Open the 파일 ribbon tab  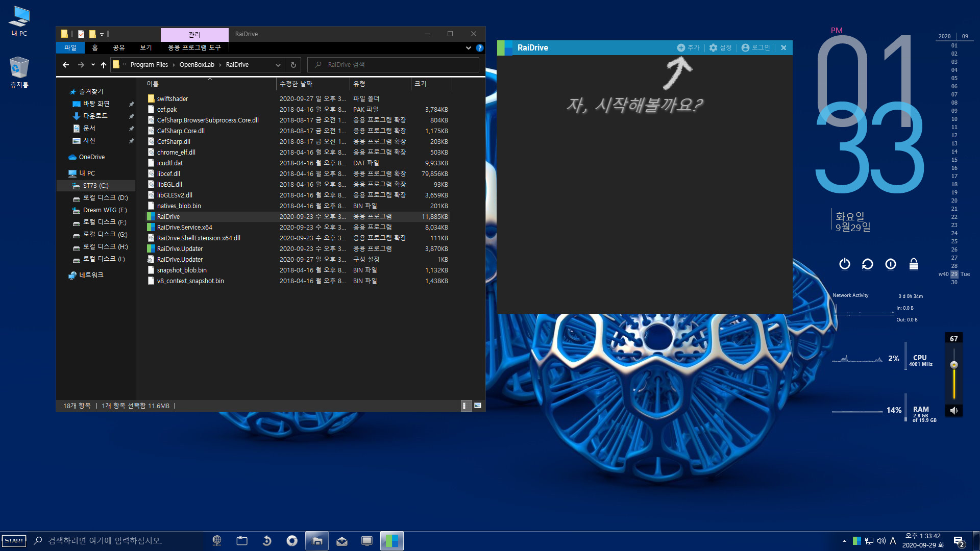tap(70, 47)
